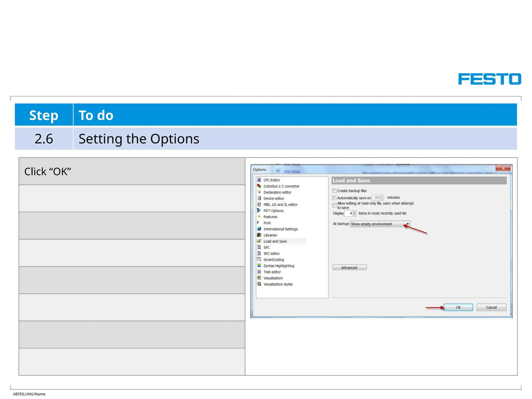Viewport: 532px width, 399px height.
Task: Select Libraries category
Action: (x=270, y=235)
